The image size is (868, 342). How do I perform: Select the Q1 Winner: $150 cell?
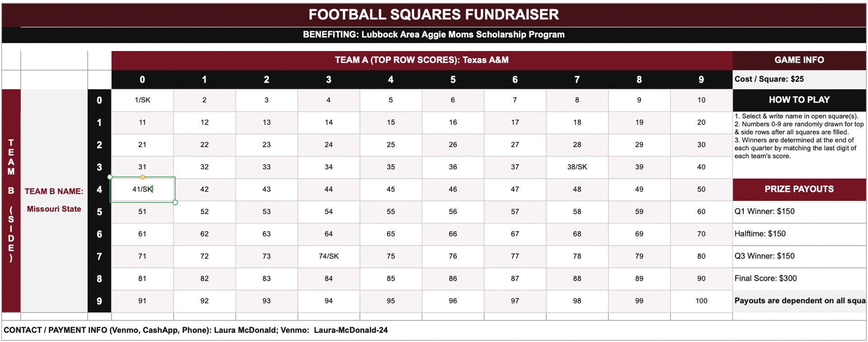[799, 212]
